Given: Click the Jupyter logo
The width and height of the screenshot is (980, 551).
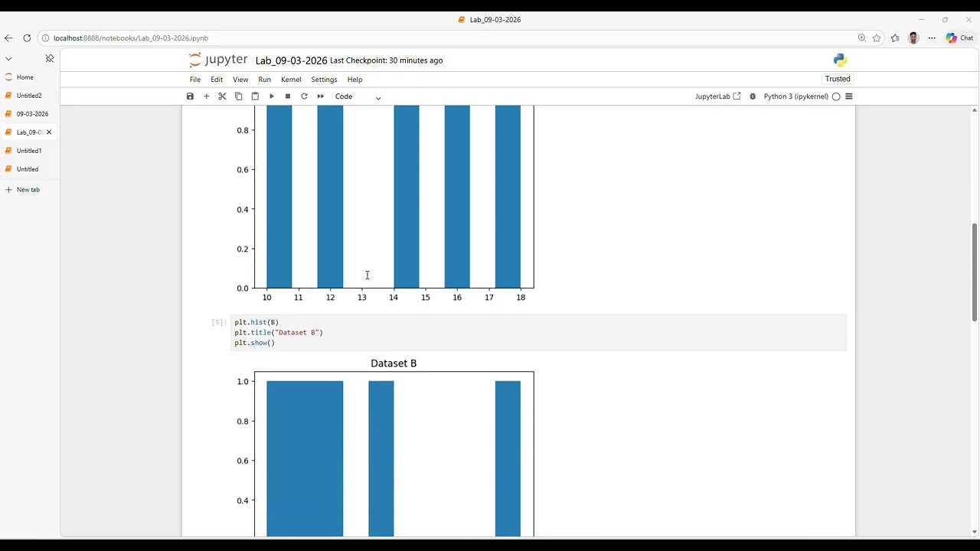Looking at the screenshot, I should pyautogui.click(x=218, y=60).
